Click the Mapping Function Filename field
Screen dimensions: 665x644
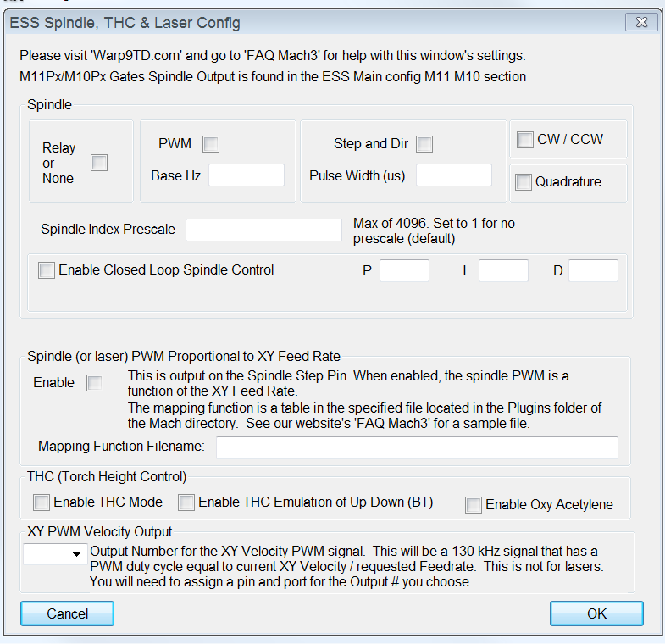click(x=417, y=447)
